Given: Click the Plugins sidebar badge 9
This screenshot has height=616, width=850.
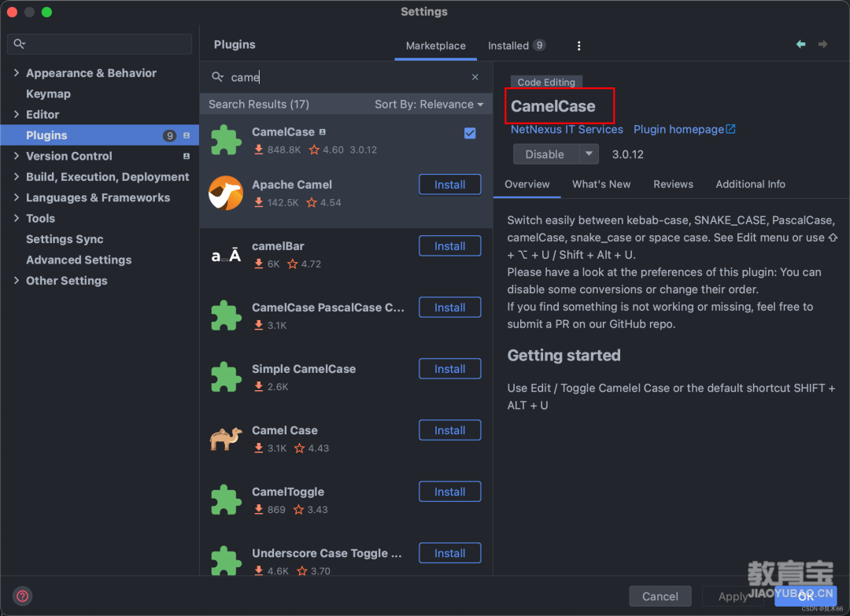Looking at the screenshot, I should [x=170, y=135].
